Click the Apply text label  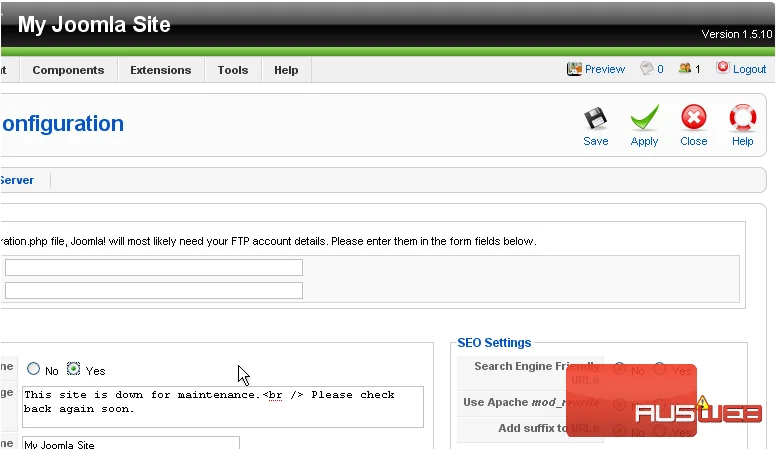(x=644, y=142)
